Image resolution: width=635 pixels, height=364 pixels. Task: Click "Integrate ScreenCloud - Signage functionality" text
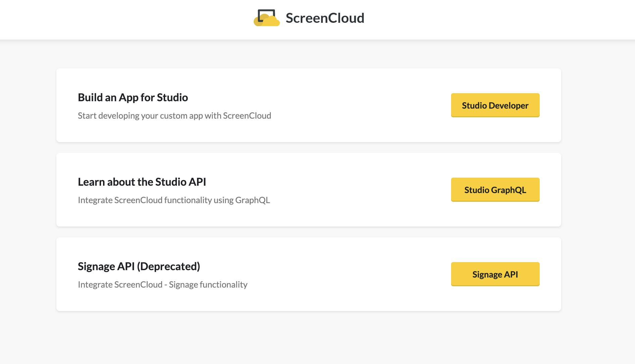[163, 285]
